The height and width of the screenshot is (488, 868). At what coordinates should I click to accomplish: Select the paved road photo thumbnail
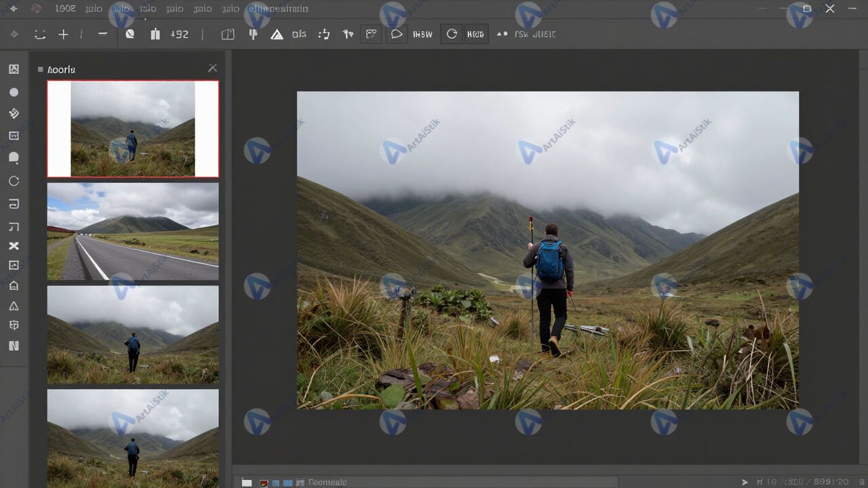coord(133,231)
